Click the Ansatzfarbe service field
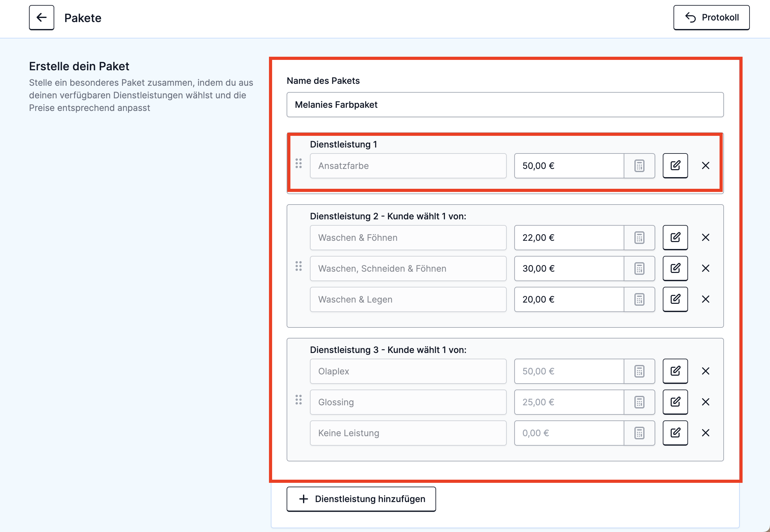Image resolution: width=770 pixels, height=532 pixels. [x=408, y=166]
